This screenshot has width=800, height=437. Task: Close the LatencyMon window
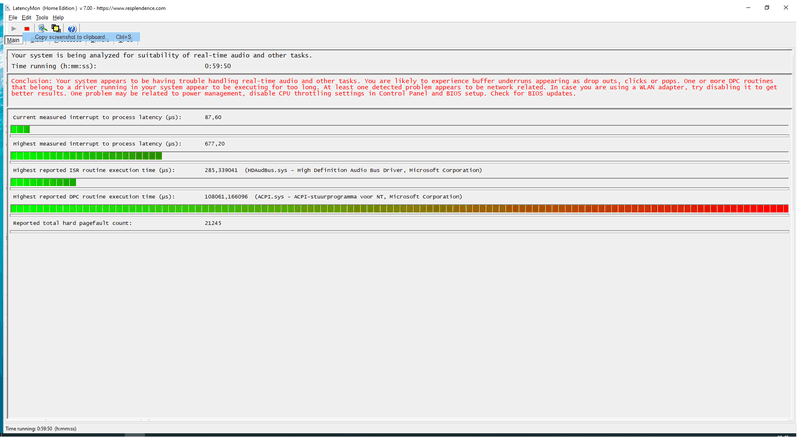point(786,8)
